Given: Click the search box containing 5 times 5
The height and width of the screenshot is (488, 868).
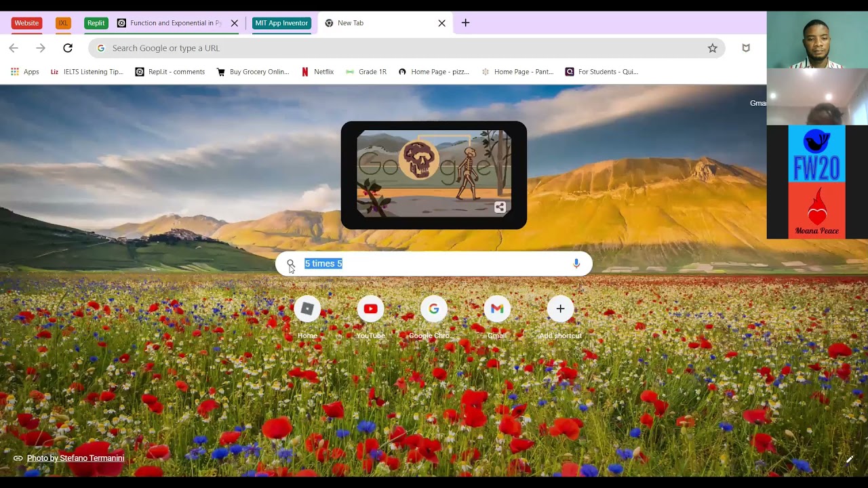Looking at the screenshot, I should (434, 264).
